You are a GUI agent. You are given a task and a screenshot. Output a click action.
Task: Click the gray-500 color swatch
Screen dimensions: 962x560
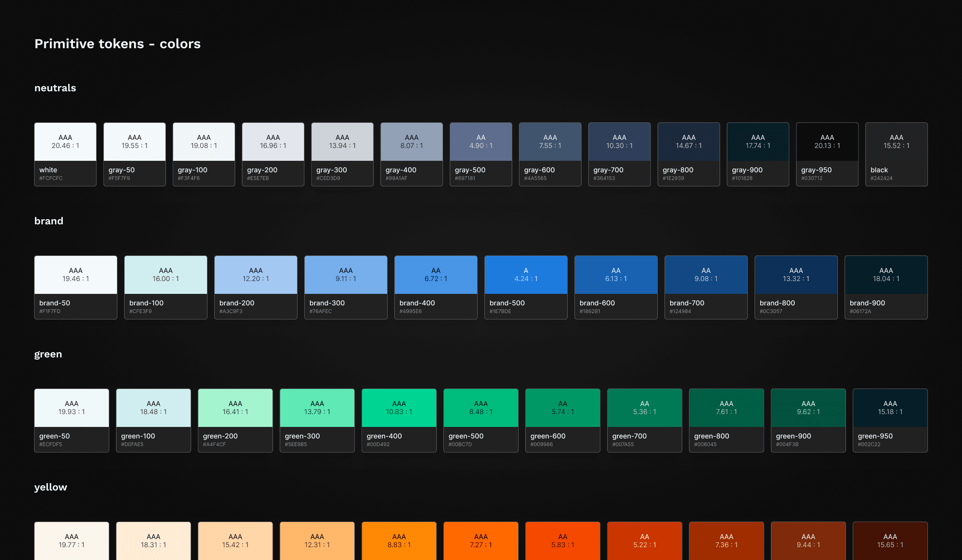point(481,154)
